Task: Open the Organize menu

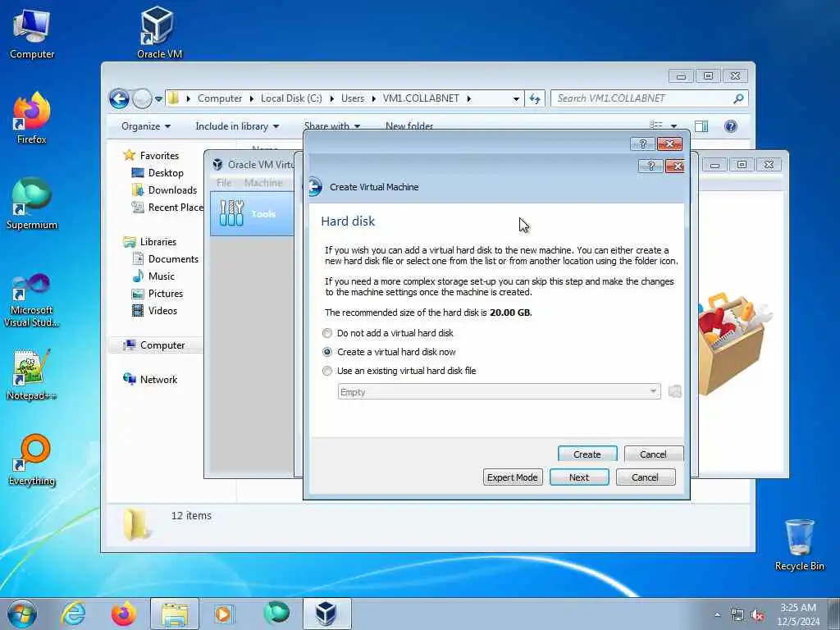Action: click(x=146, y=126)
